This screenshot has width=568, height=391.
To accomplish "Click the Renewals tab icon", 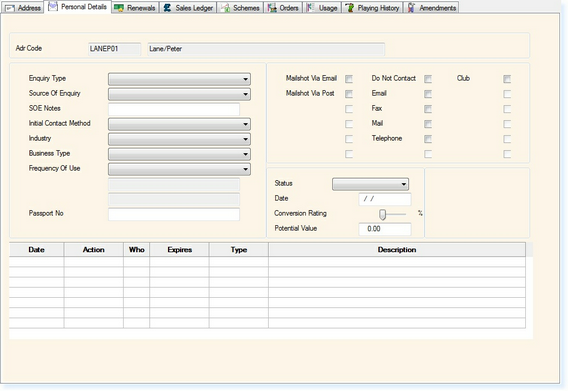I will click(119, 8).
